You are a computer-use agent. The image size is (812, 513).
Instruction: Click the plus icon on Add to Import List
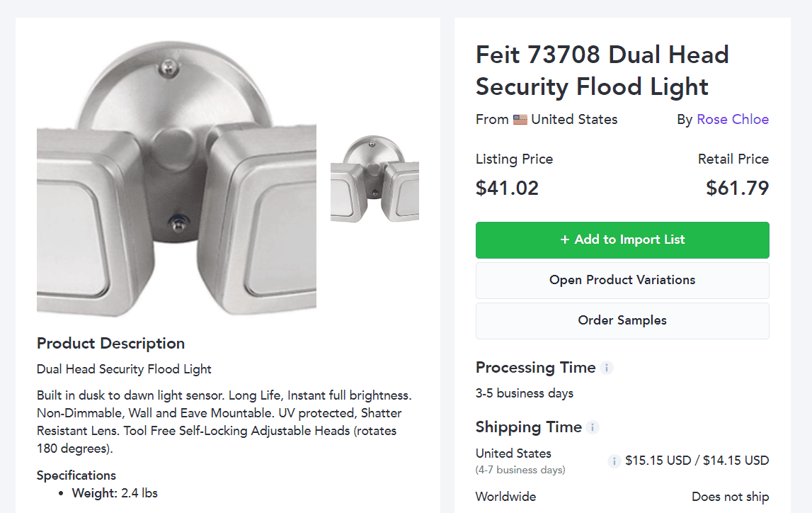coord(565,239)
